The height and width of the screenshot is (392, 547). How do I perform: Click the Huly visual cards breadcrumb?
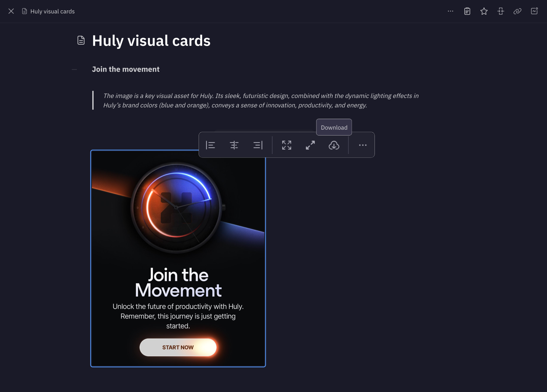tap(52, 11)
